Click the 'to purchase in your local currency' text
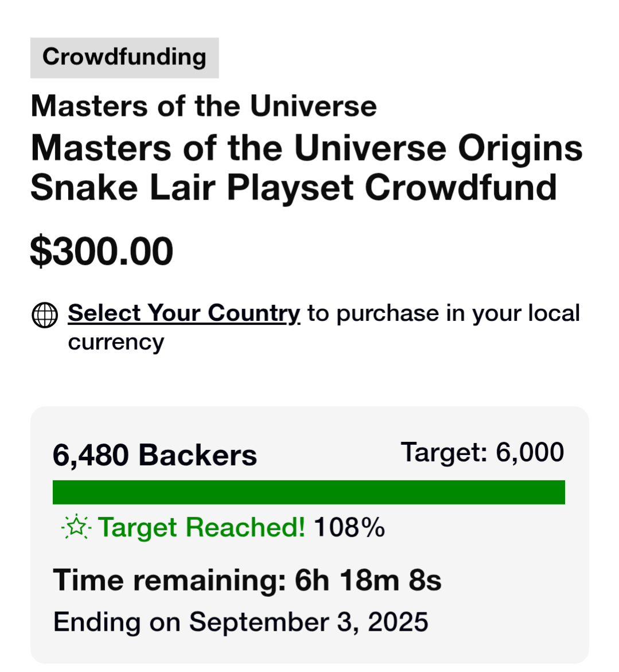619x672 pixels. (x=324, y=328)
